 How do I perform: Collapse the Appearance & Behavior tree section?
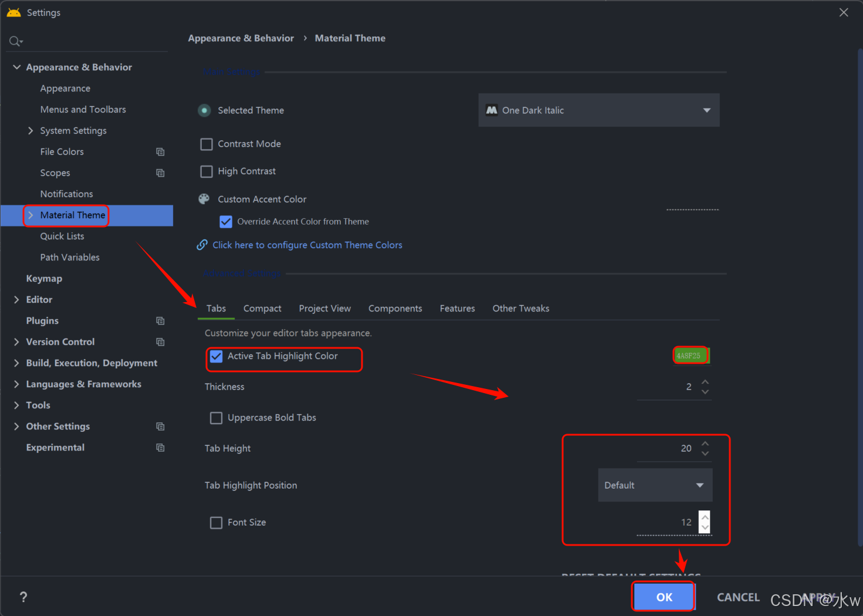pos(16,67)
